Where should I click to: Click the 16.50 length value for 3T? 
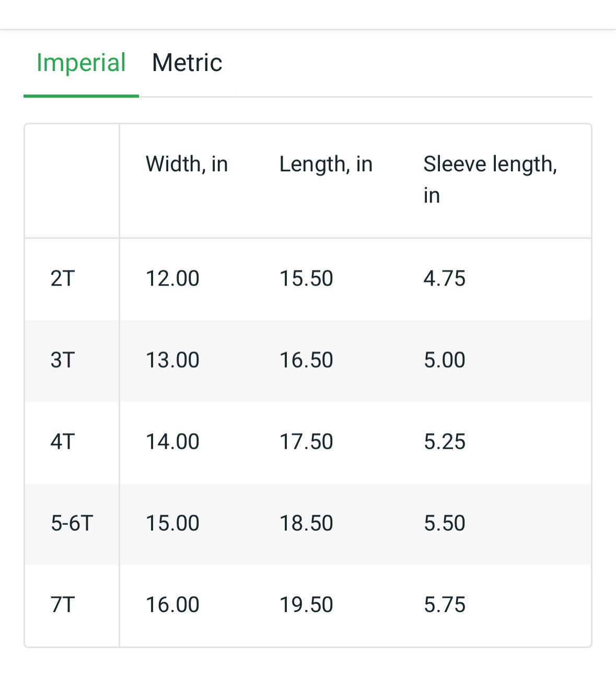pos(306,360)
